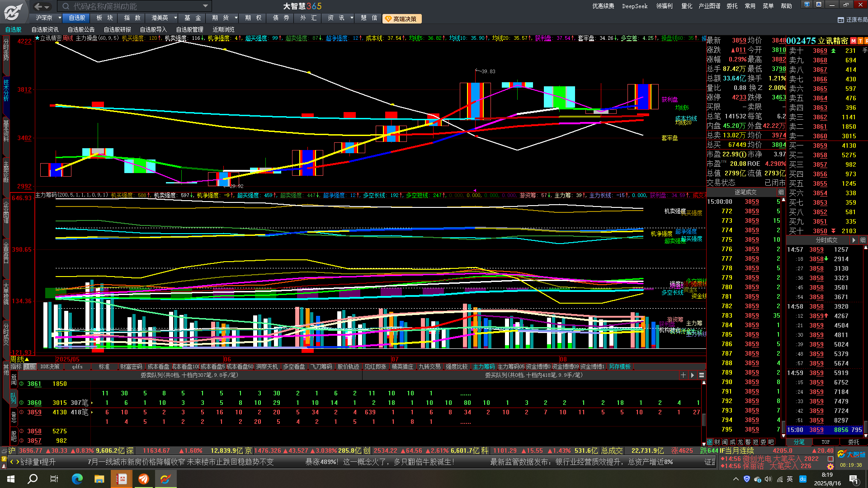This screenshot has width=868, height=488.
Task: Click the volume icon in system tray
Action: (768, 479)
